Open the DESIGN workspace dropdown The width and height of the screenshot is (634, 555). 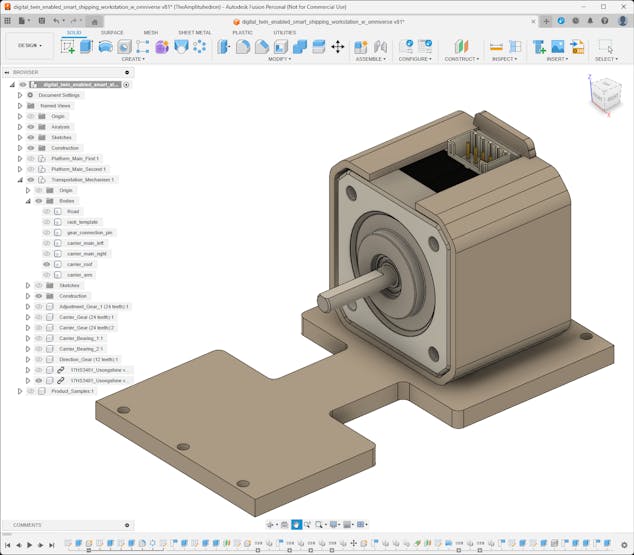pos(29,45)
